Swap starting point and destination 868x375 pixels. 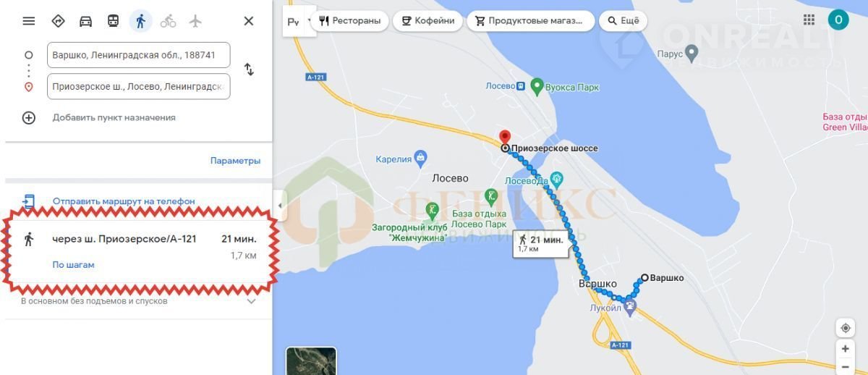pyautogui.click(x=249, y=69)
